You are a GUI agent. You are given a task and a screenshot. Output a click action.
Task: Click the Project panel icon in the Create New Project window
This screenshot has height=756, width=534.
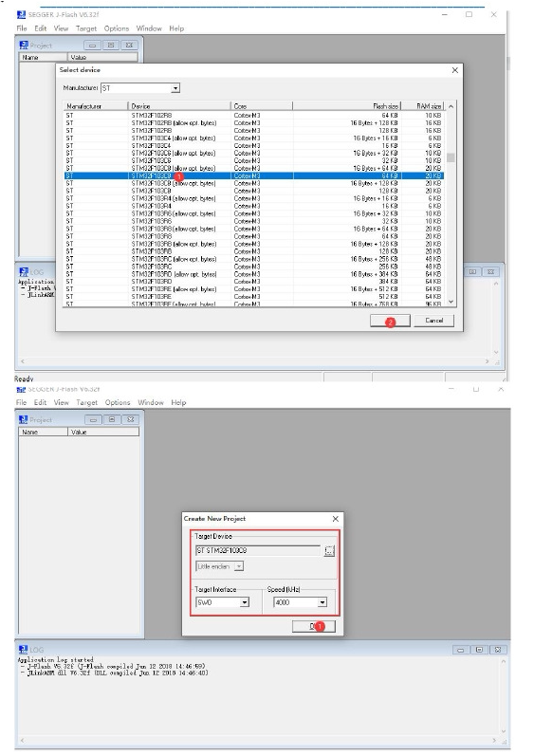[x=23, y=419]
